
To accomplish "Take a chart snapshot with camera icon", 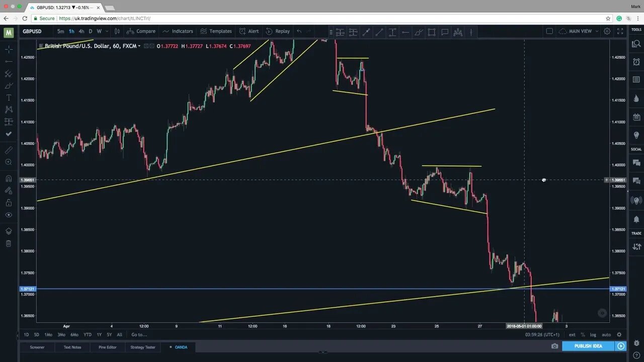I will click(554, 346).
